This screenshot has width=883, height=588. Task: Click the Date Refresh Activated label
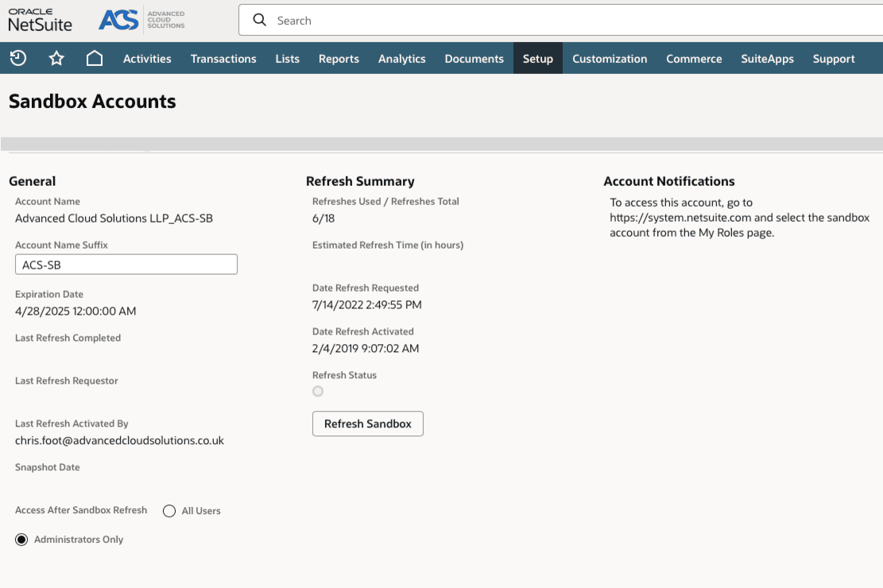362,331
